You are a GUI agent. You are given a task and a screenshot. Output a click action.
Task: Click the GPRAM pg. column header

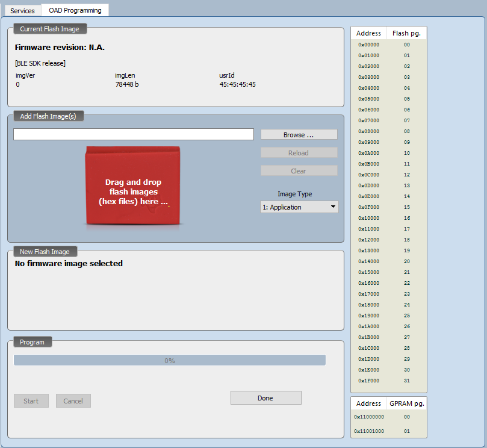[x=406, y=403]
